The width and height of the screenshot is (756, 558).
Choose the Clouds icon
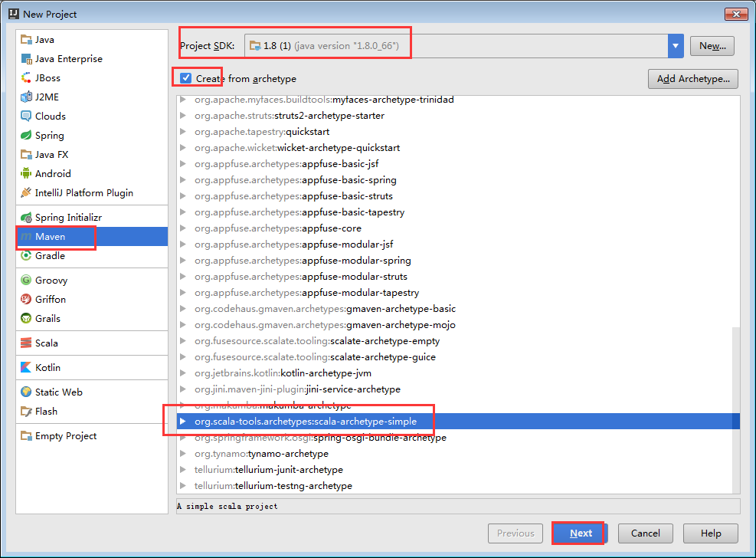coord(26,117)
